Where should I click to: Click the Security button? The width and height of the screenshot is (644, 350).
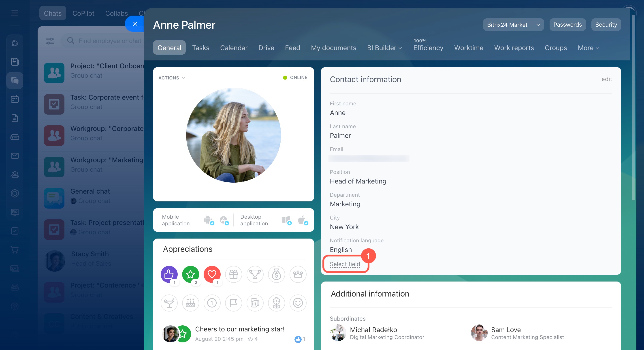606,25
